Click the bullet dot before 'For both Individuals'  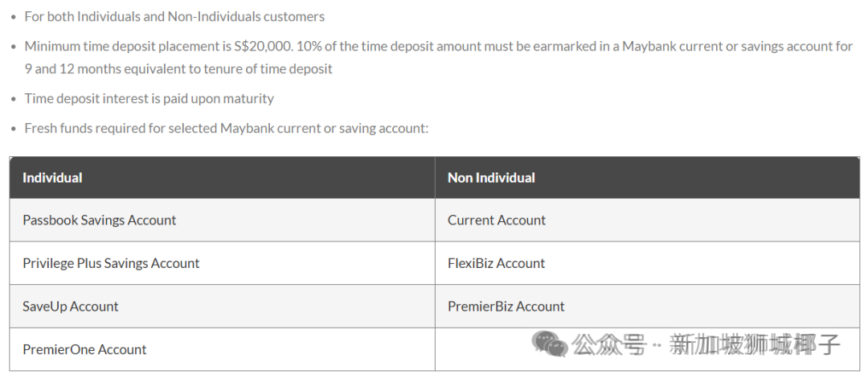(14, 17)
